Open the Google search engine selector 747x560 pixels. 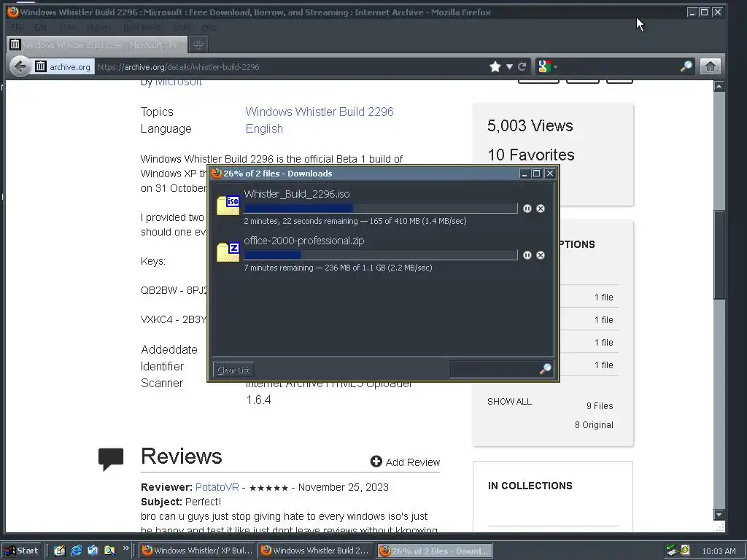point(547,66)
